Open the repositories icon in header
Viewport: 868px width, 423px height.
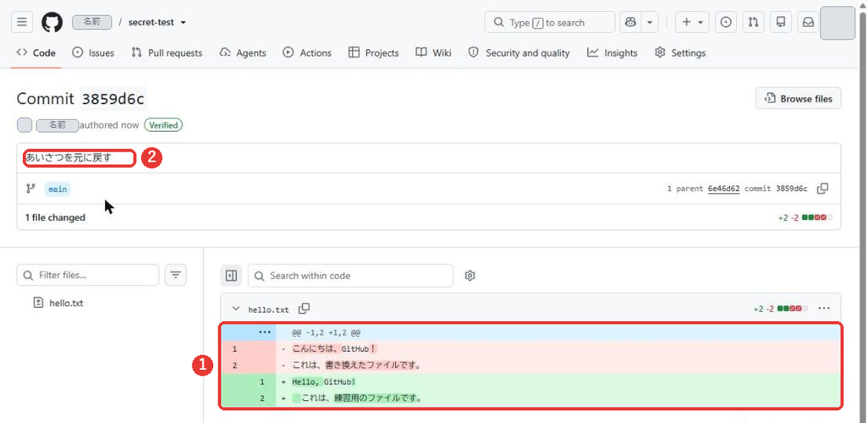point(780,22)
